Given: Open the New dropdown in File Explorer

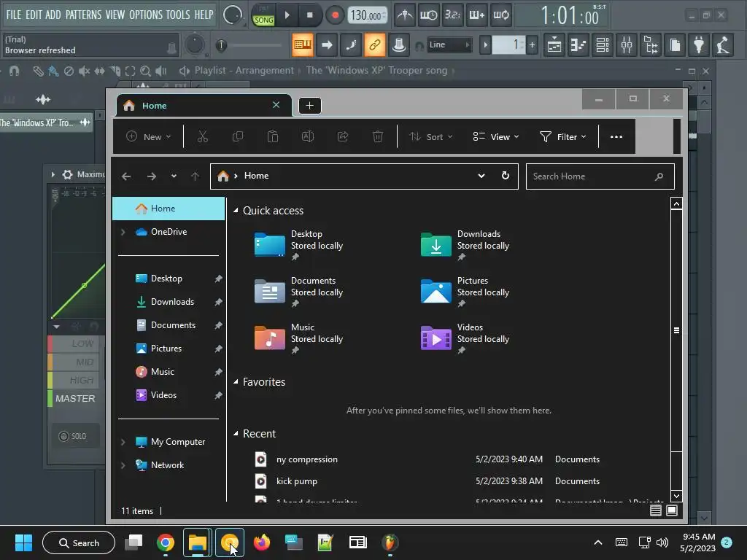Looking at the screenshot, I should tap(149, 136).
